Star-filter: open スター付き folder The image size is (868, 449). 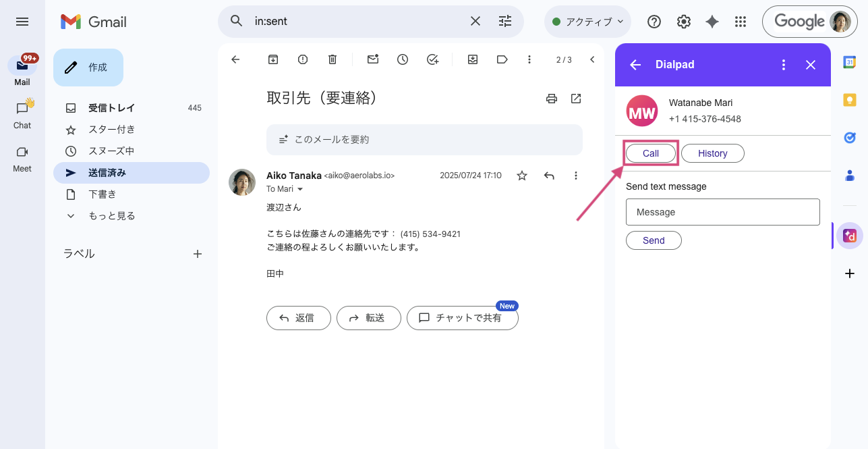coord(112,130)
